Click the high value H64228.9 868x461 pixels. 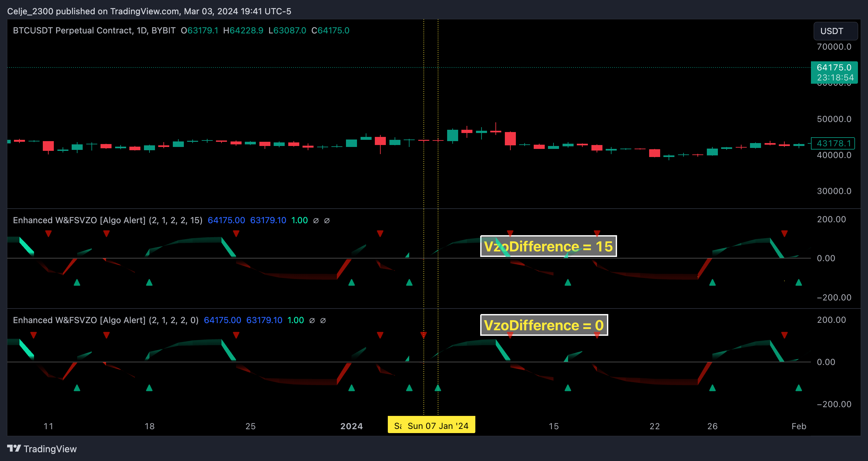(x=243, y=30)
